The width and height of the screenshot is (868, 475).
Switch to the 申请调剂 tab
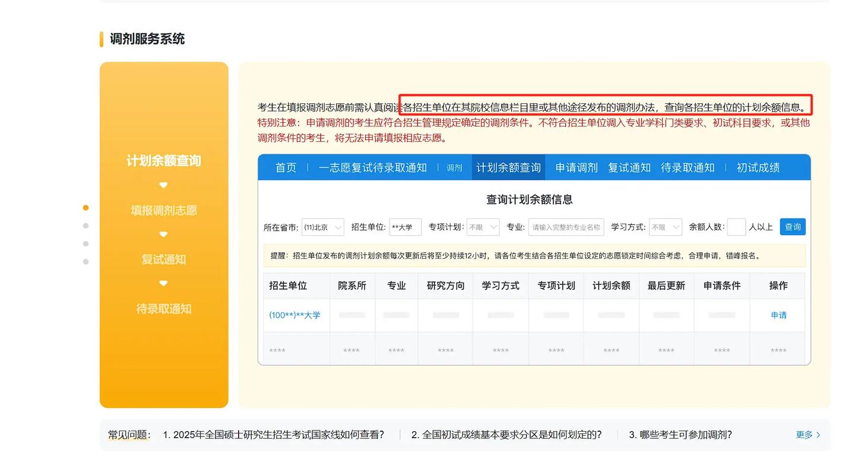(x=576, y=167)
